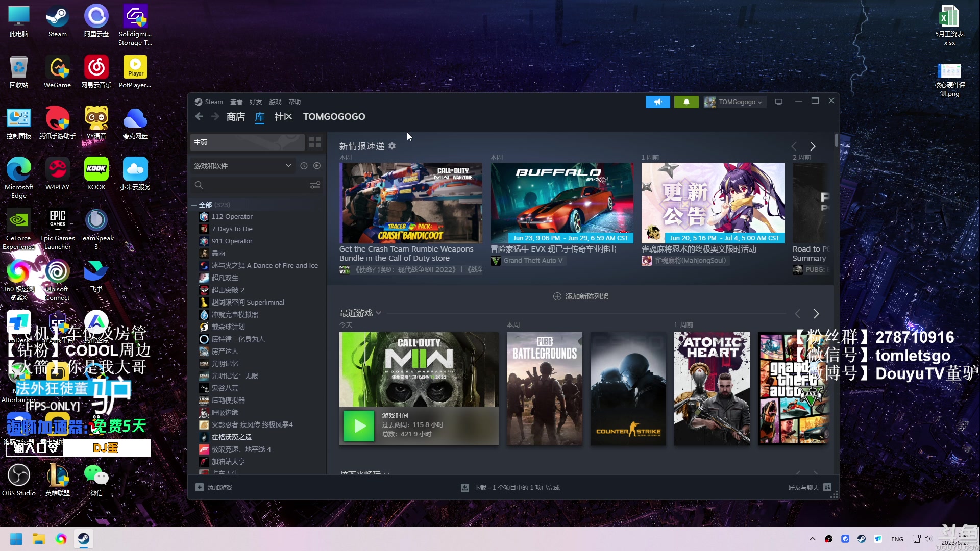The height and width of the screenshot is (551, 980).
Task: Open friends and chat icon
Action: [827, 488]
